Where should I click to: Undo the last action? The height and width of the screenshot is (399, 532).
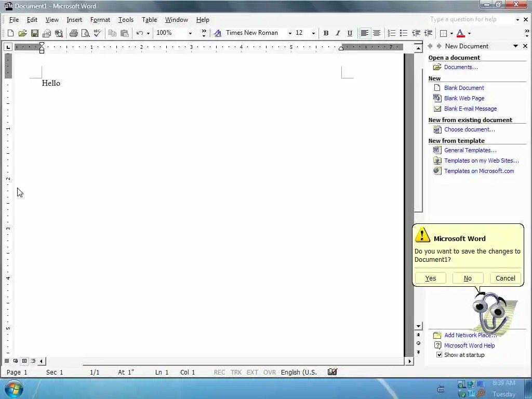coord(139,33)
